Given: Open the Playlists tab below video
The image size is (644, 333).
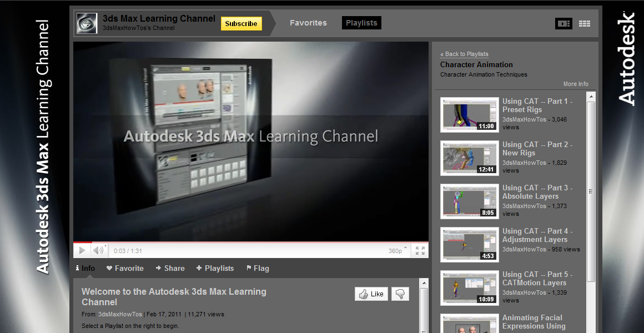Looking at the screenshot, I should (215, 268).
